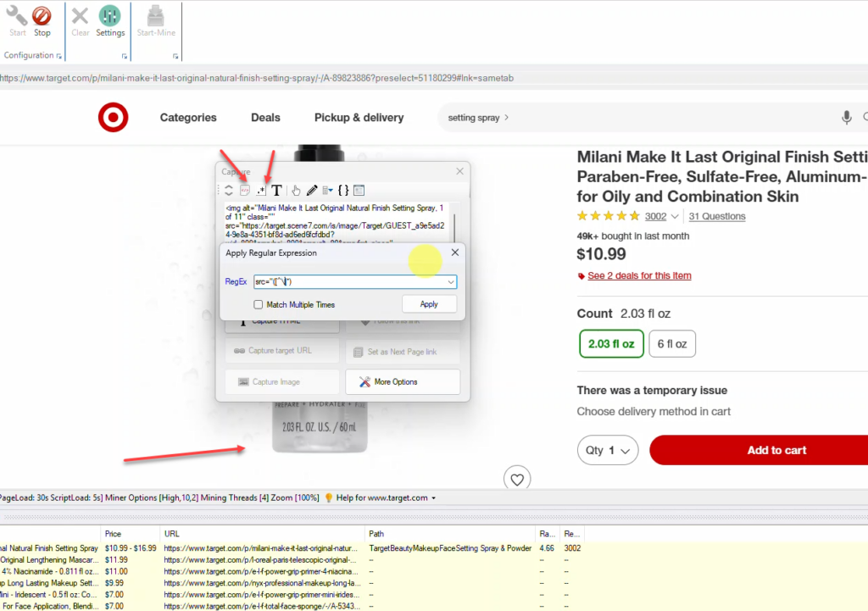The image size is (868, 611).
Task: Click the Capture Image button
Action: pos(282,382)
